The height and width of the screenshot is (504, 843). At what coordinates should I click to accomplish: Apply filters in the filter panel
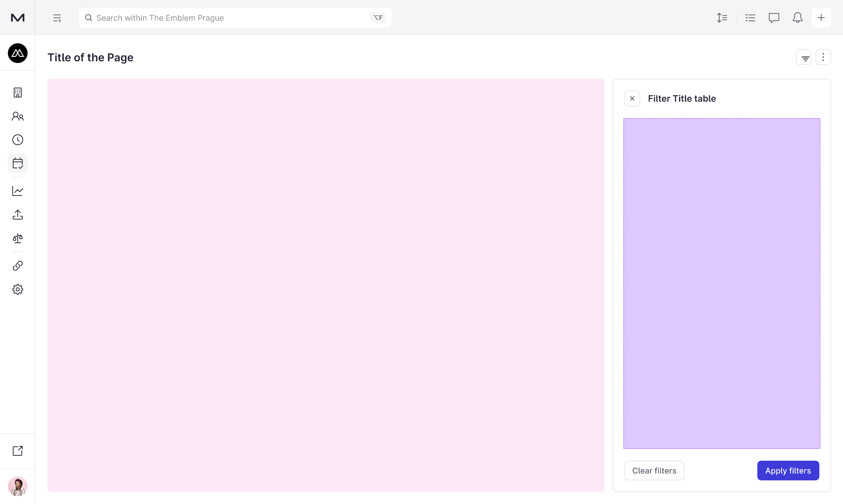click(788, 470)
